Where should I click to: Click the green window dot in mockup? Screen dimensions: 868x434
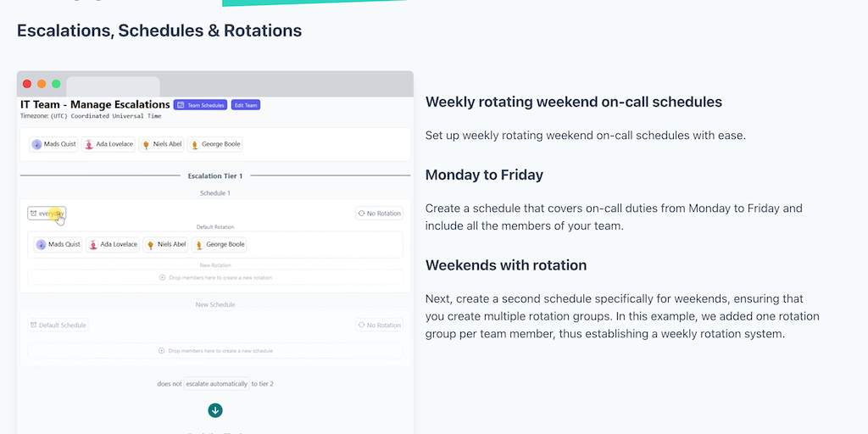[56, 84]
